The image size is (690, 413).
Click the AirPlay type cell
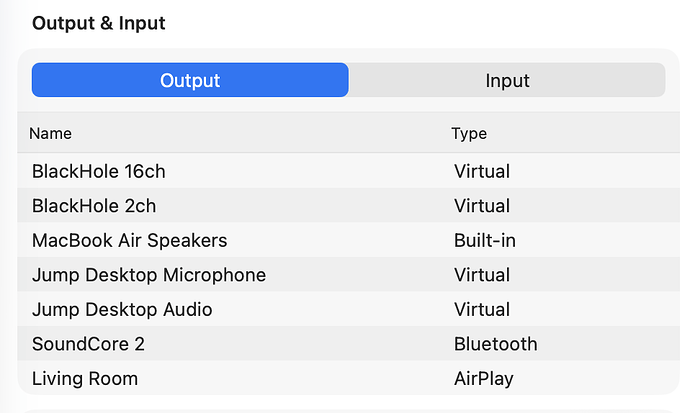pyautogui.click(x=484, y=379)
